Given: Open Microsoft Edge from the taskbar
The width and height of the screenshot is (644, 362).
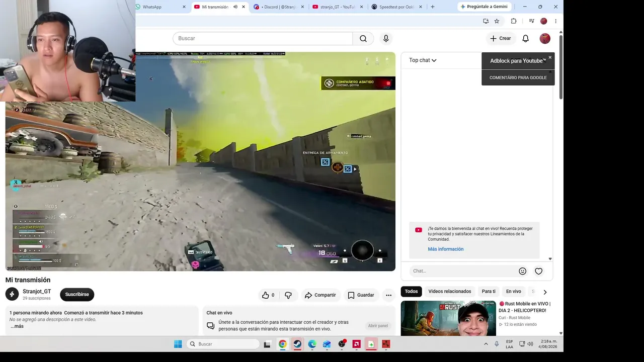Looking at the screenshot, I should [312, 344].
